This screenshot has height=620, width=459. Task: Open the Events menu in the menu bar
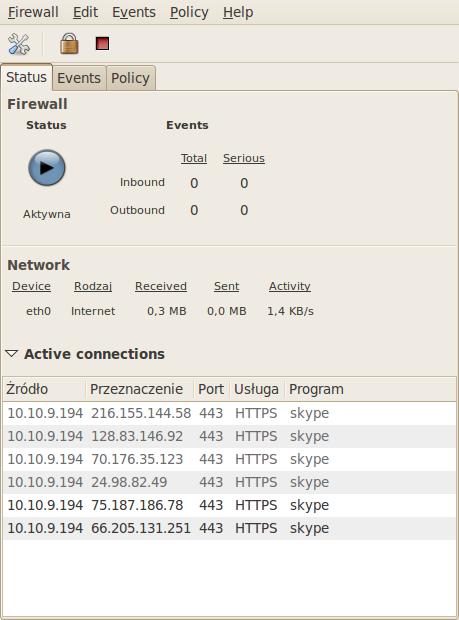pos(134,12)
